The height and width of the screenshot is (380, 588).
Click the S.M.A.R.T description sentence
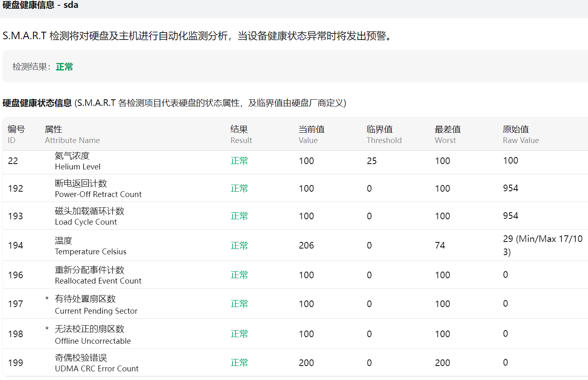click(x=197, y=36)
